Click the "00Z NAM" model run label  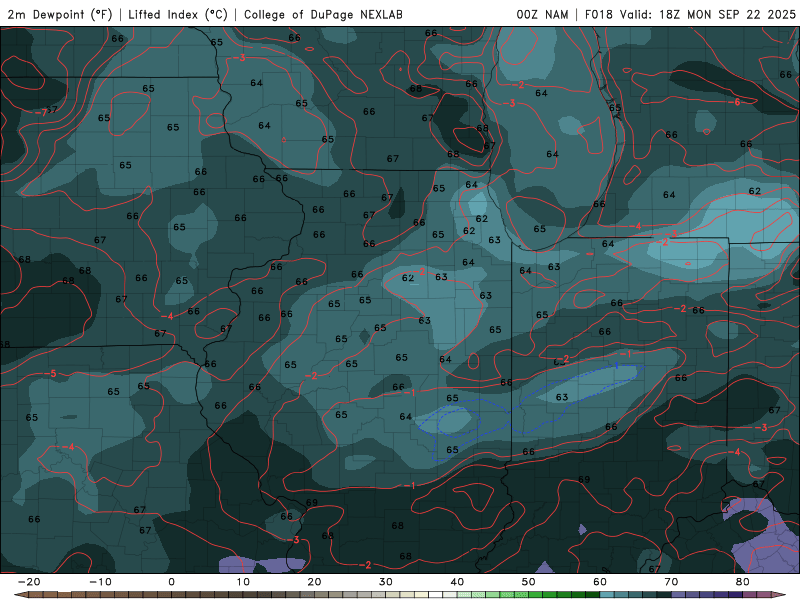click(x=542, y=14)
